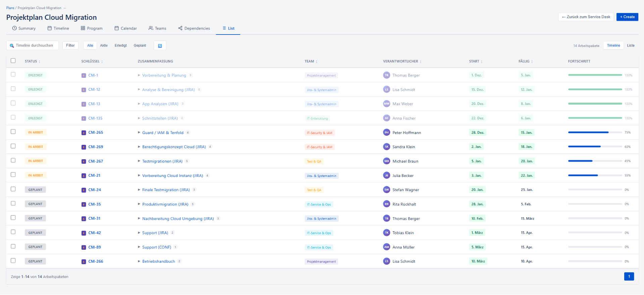Click Peter Hoffmann's avatar icon
644x295 pixels.
point(386,132)
